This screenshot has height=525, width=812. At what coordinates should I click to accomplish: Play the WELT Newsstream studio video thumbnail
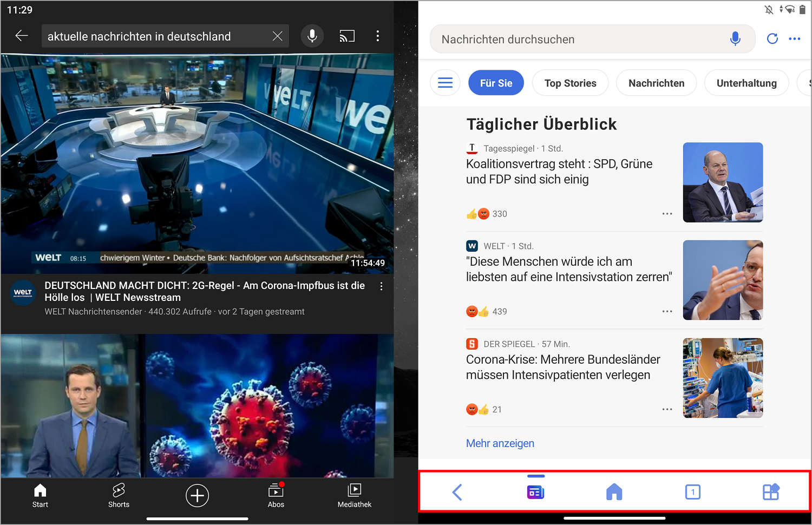pyautogui.click(x=197, y=163)
